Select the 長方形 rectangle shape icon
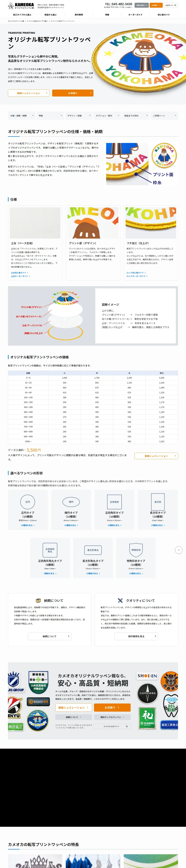The width and height of the screenshot is (186, 868). click(158, 502)
